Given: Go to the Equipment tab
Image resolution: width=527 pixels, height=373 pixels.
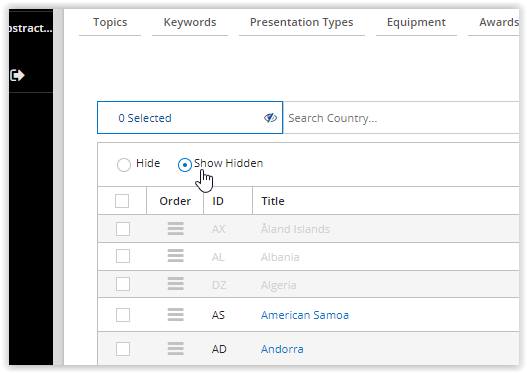Looking at the screenshot, I should pyautogui.click(x=416, y=23).
